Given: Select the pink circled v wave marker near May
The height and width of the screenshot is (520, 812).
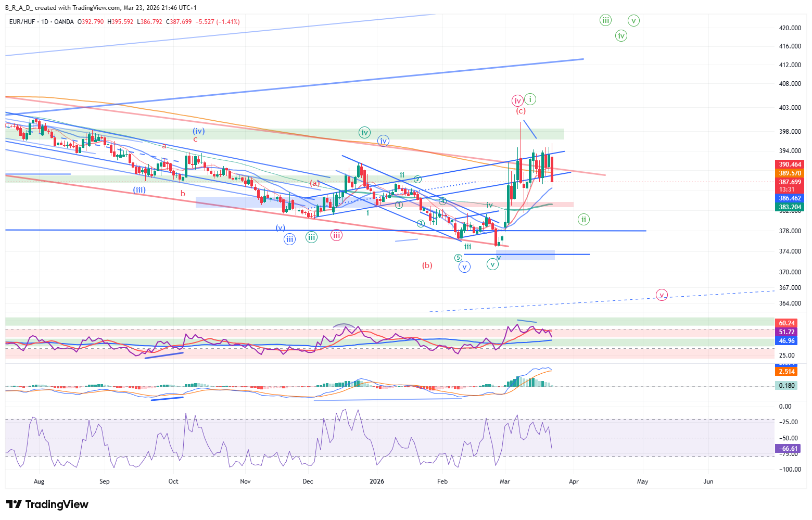Looking at the screenshot, I should 661,295.
